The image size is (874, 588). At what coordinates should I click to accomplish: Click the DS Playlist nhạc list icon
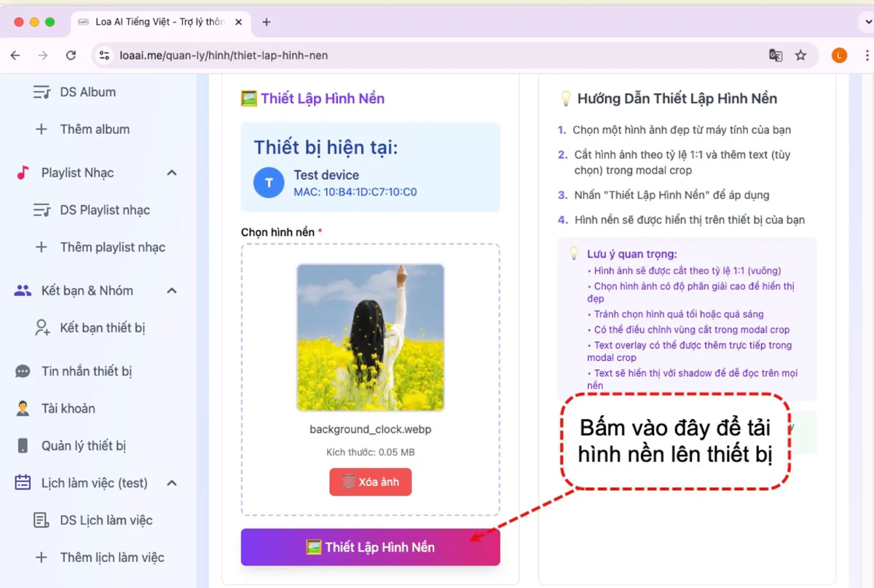[42, 210]
